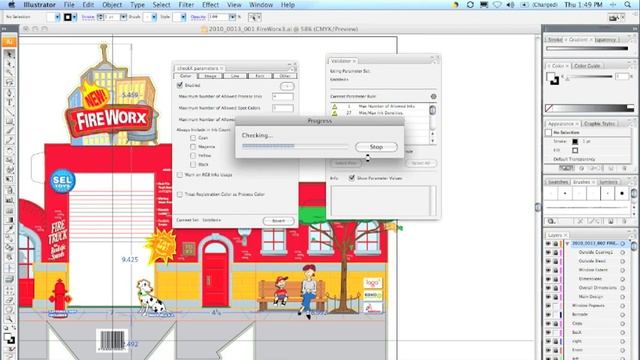Image resolution: width=640 pixels, height=360 pixels.
Task: Open the Object menu
Action: [112, 5]
